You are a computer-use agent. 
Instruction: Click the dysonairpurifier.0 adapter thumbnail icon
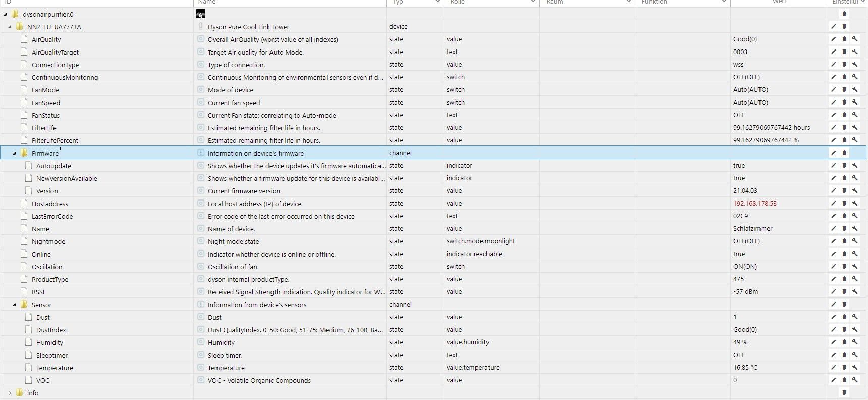pyautogui.click(x=201, y=14)
